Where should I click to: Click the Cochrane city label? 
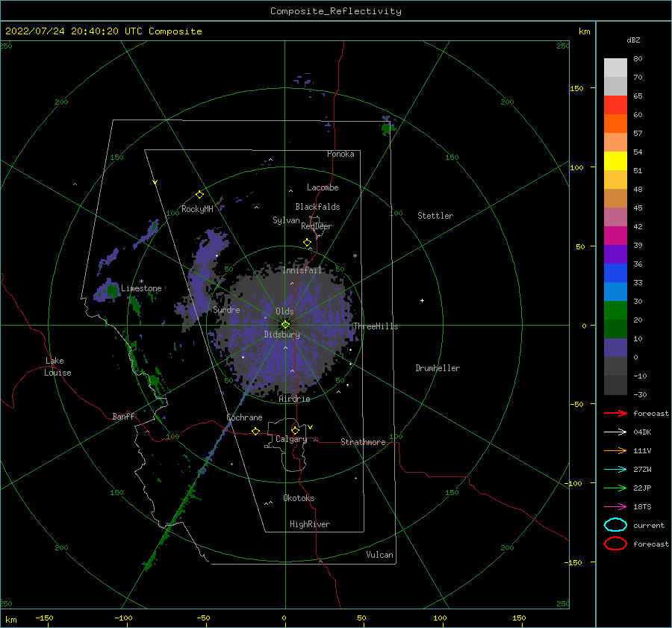point(244,417)
